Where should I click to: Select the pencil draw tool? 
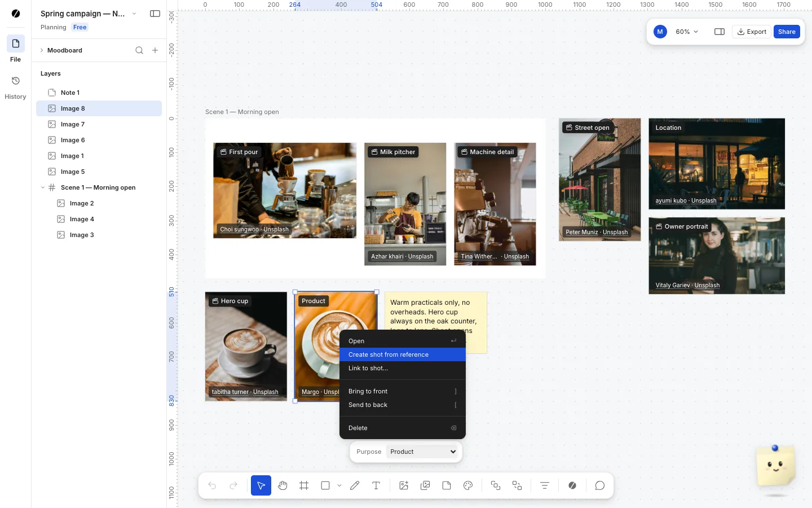tap(355, 485)
